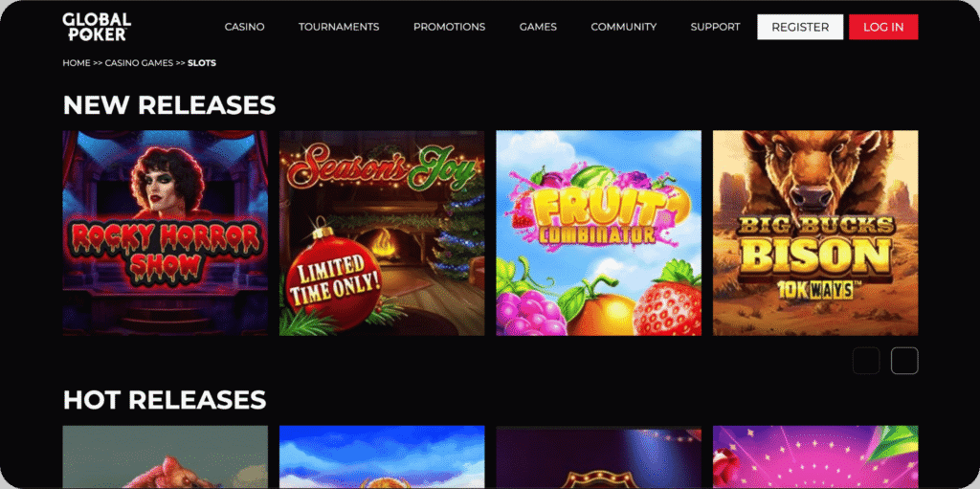
Task: Open the Tournaments menu item
Action: pos(339,27)
